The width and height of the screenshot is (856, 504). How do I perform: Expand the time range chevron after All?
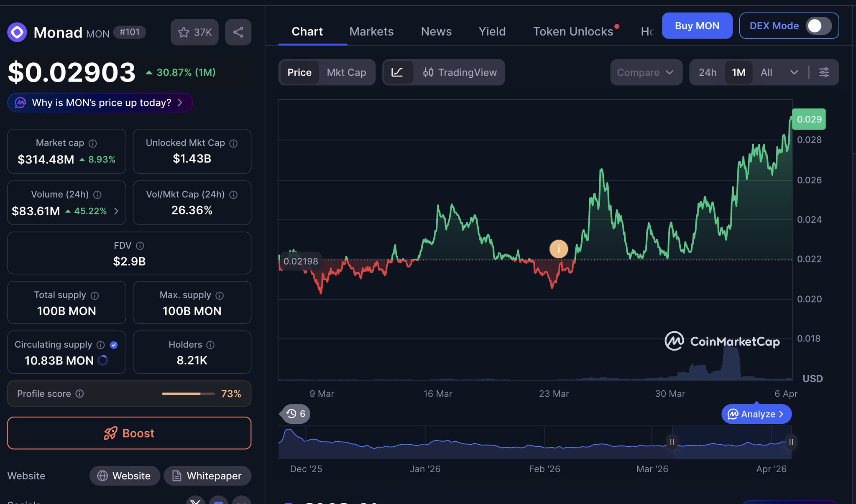(x=794, y=72)
